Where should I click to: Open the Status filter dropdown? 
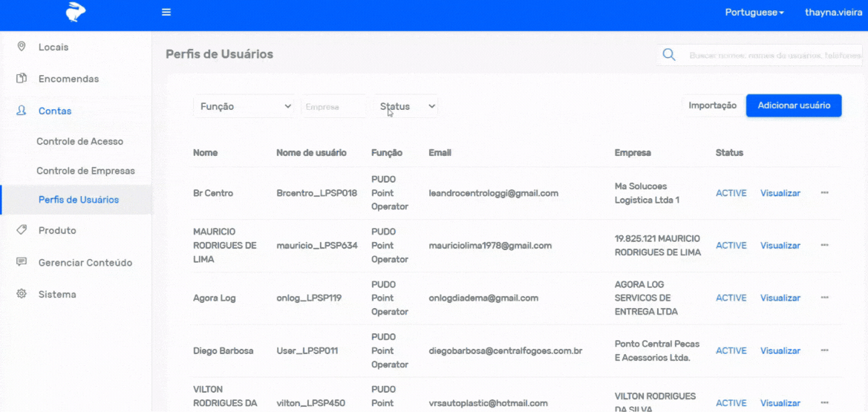(x=406, y=107)
